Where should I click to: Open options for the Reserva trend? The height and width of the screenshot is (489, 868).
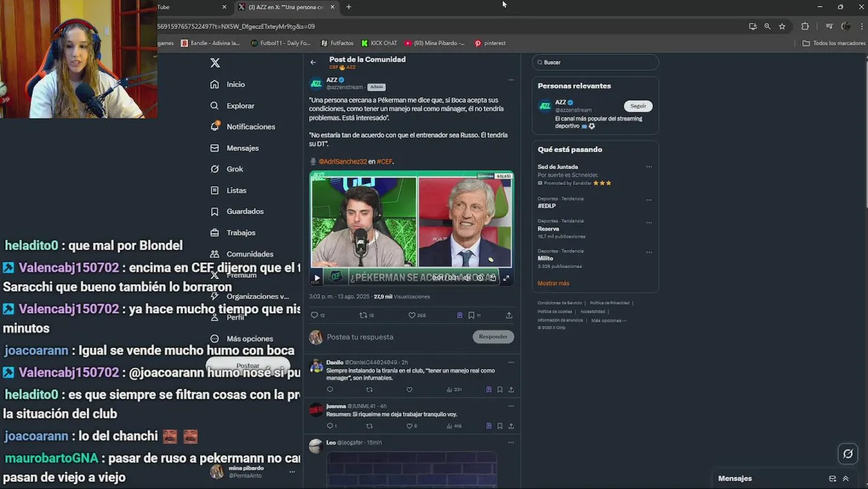point(649,223)
